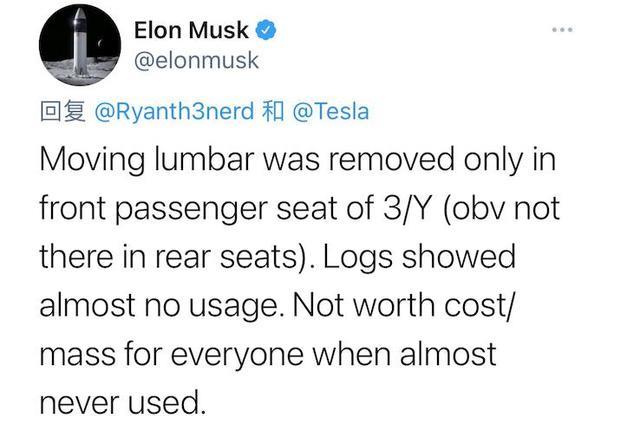Screen dimensions: 640x431
Task: Open Elon Musk's rocket profile picture
Action: click(x=80, y=45)
